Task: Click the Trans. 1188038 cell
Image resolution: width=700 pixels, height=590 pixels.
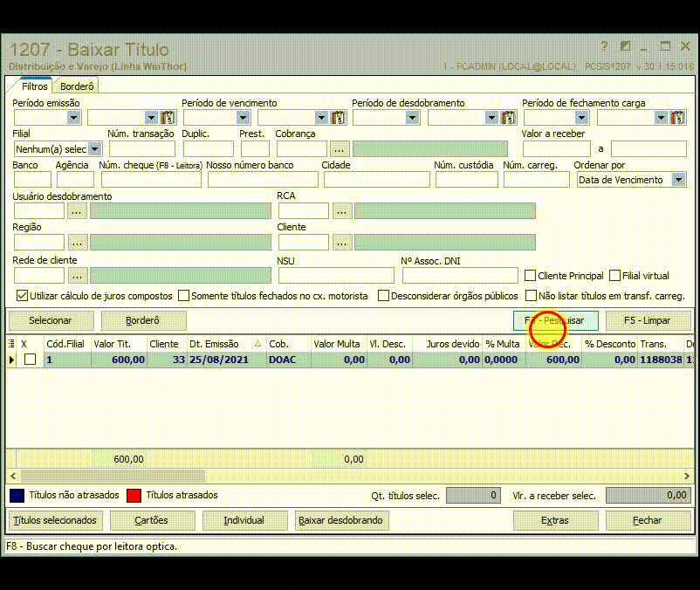Action: (x=661, y=360)
